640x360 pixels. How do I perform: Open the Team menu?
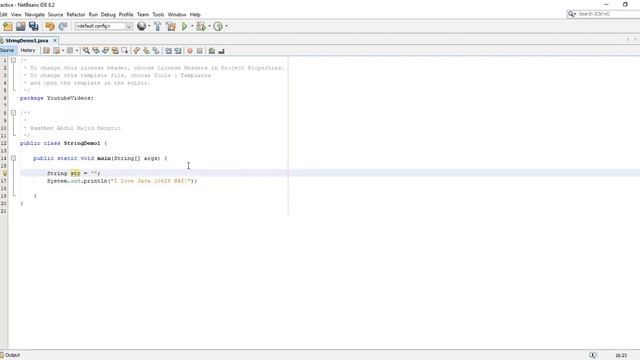point(143,14)
